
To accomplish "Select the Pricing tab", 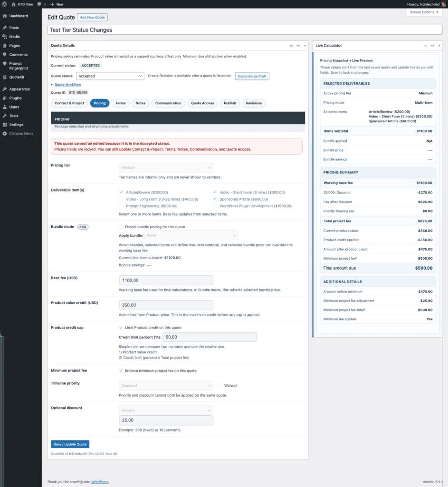I will click(100, 103).
